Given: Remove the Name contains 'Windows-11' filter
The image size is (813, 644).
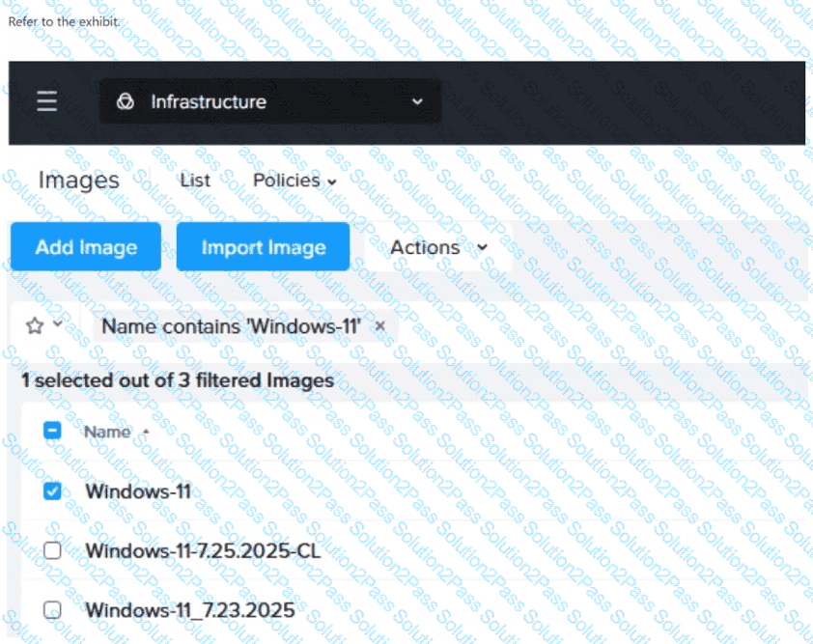Looking at the screenshot, I should click(x=379, y=326).
